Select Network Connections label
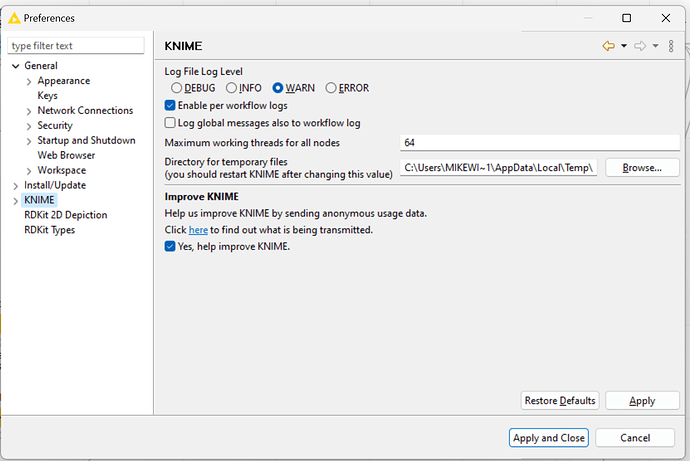Screen dimensions: 690x461 click(x=85, y=110)
